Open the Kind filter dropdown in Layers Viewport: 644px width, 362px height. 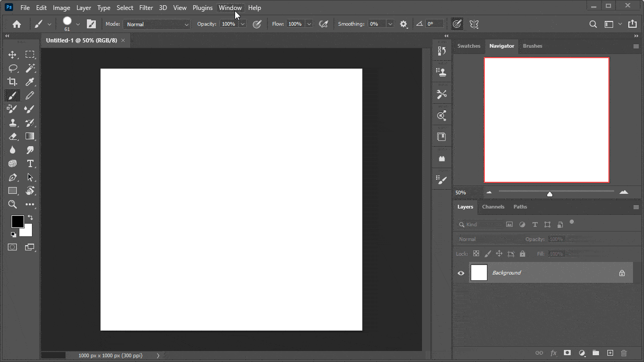pyautogui.click(x=479, y=225)
